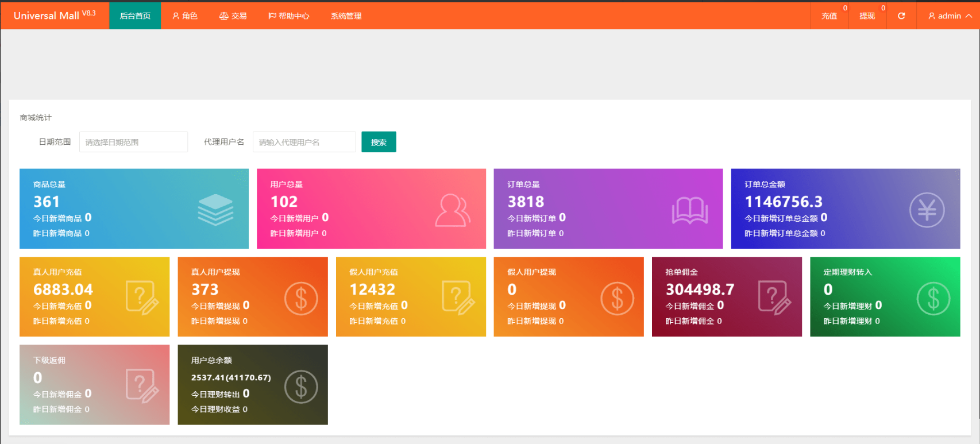Click the 代理用户名 input field
The height and width of the screenshot is (444, 980).
(304, 142)
